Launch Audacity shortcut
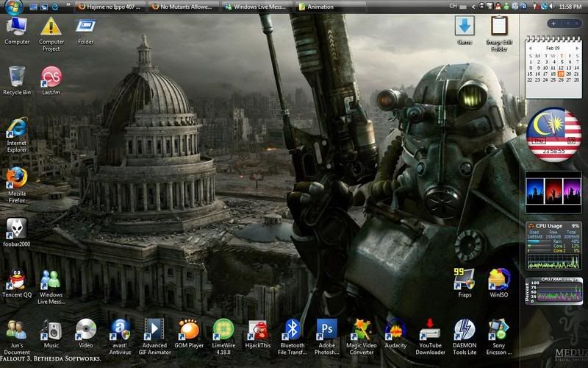Viewport: 588px width, 368px height. coord(395,333)
